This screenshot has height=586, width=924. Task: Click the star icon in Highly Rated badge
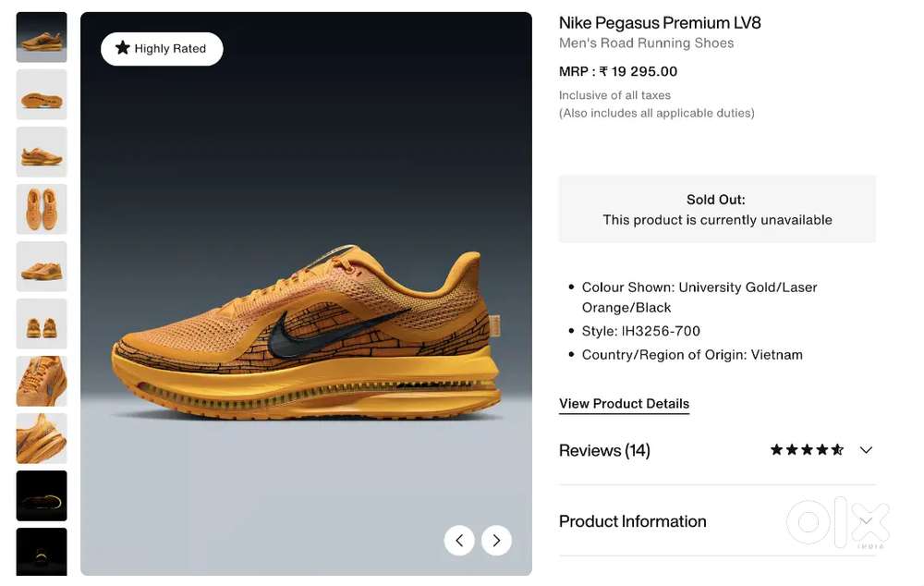coord(122,48)
